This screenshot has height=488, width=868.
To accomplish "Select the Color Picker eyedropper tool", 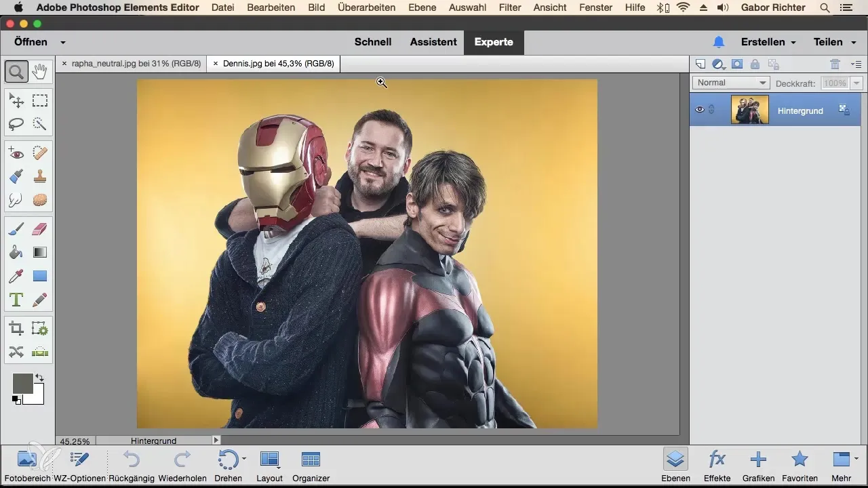I will [x=16, y=276].
